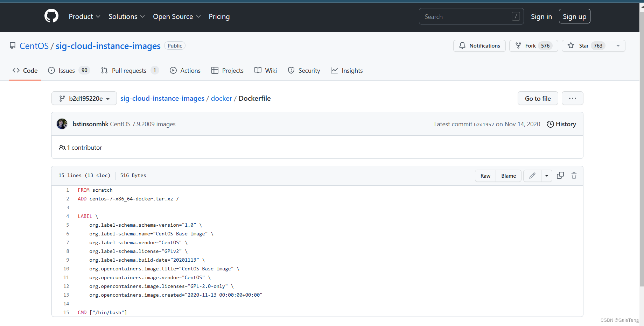Click the image.created="2020-11-13" code line

(176, 295)
